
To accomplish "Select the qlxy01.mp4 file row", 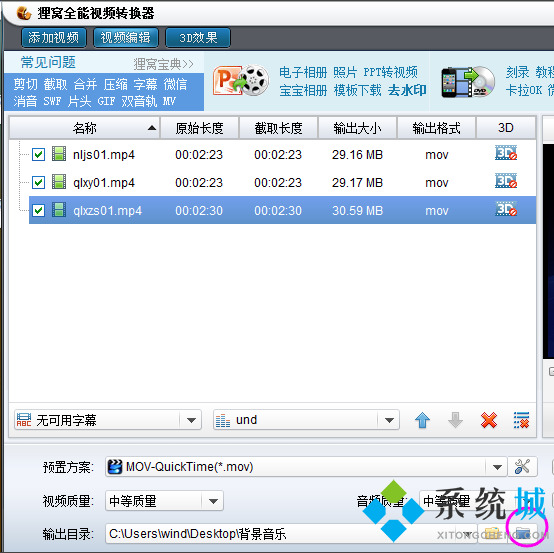I will point(282,182).
